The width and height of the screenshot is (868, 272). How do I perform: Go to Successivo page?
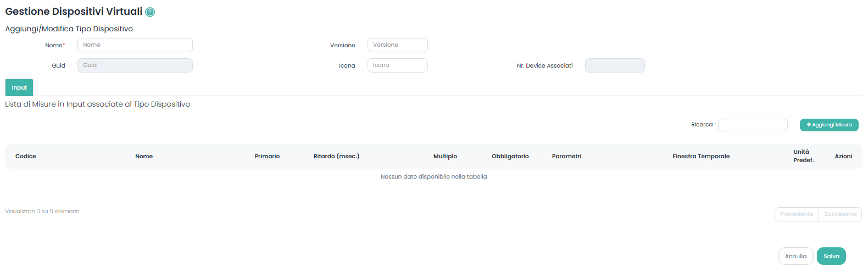(x=840, y=214)
